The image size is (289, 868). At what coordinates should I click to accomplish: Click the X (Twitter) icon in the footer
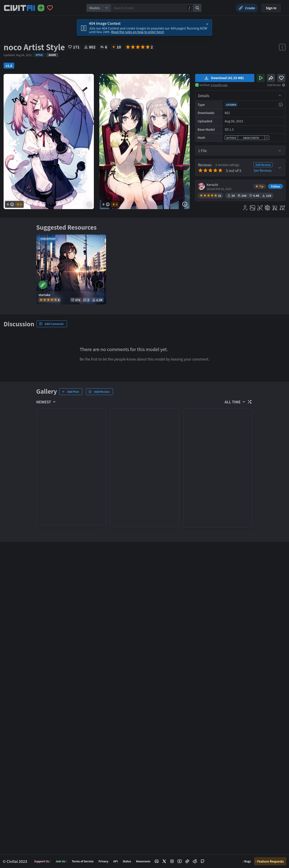pos(164,861)
